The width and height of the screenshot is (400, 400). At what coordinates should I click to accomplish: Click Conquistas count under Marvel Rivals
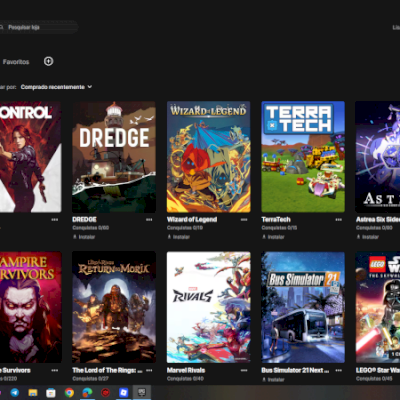(x=185, y=379)
